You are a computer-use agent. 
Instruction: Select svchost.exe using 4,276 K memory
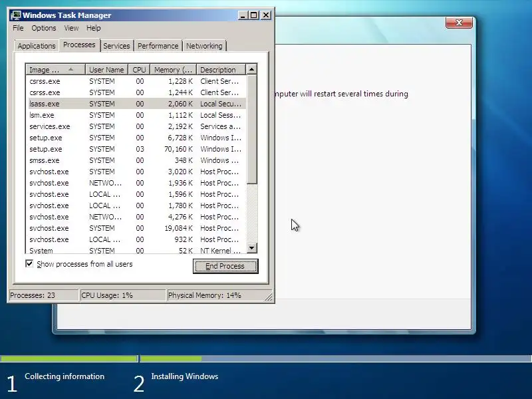pos(136,217)
